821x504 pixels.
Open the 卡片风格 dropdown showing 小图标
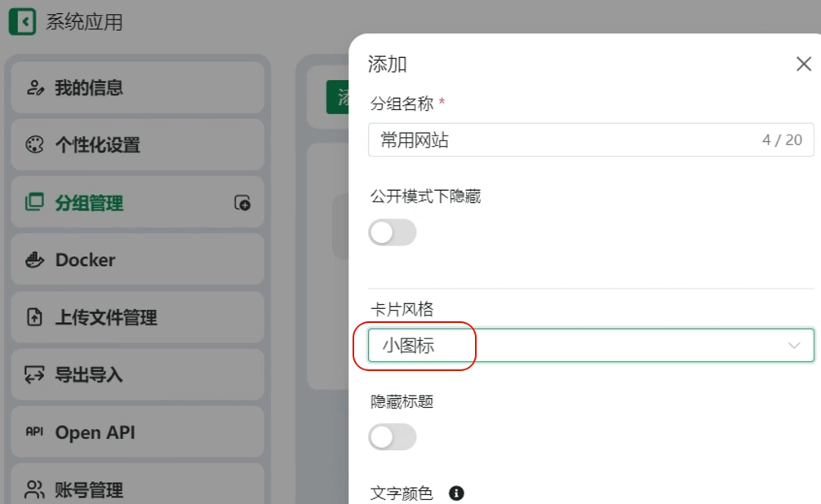click(x=591, y=346)
